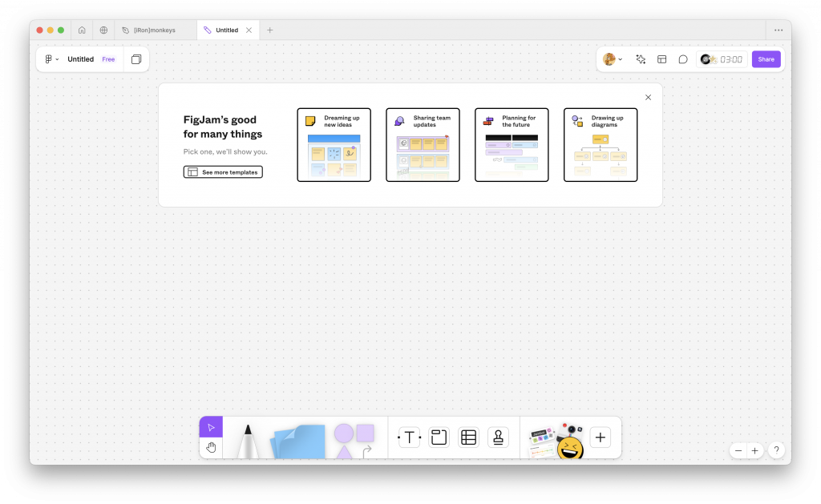This screenshot has width=821, height=504.
Task: Open the comments bubble icon
Action: tap(683, 59)
